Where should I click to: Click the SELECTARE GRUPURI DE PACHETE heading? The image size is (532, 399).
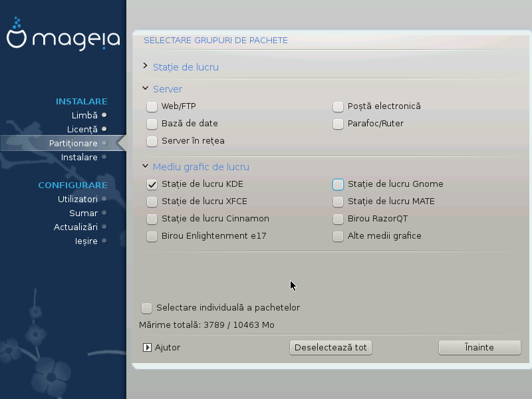pos(215,41)
